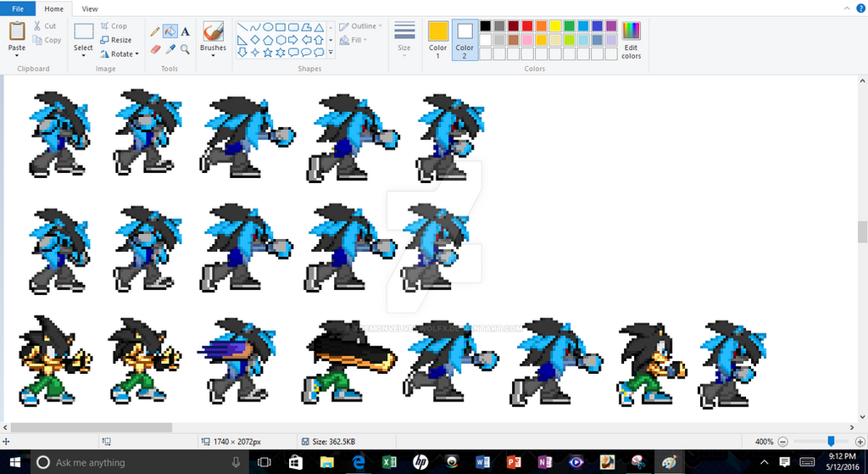868x474 pixels.
Task: Open File Explorer from the taskbar
Action: pos(327,462)
